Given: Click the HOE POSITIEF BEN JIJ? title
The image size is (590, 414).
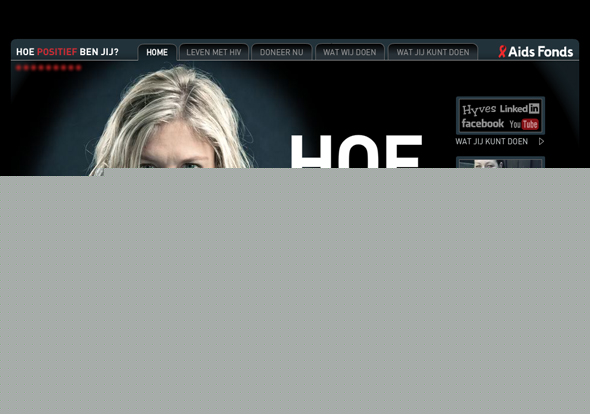Looking at the screenshot, I should (67, 52).
